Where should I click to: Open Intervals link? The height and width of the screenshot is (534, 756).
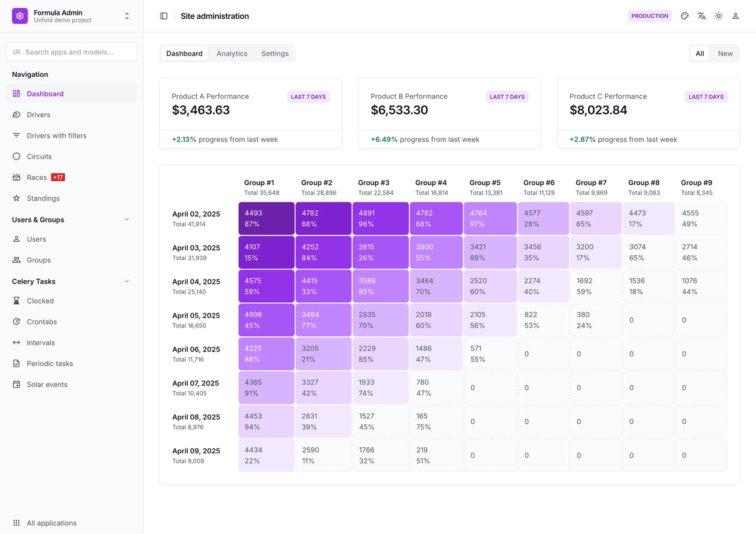pyautogui.click(x=72, y=343)
